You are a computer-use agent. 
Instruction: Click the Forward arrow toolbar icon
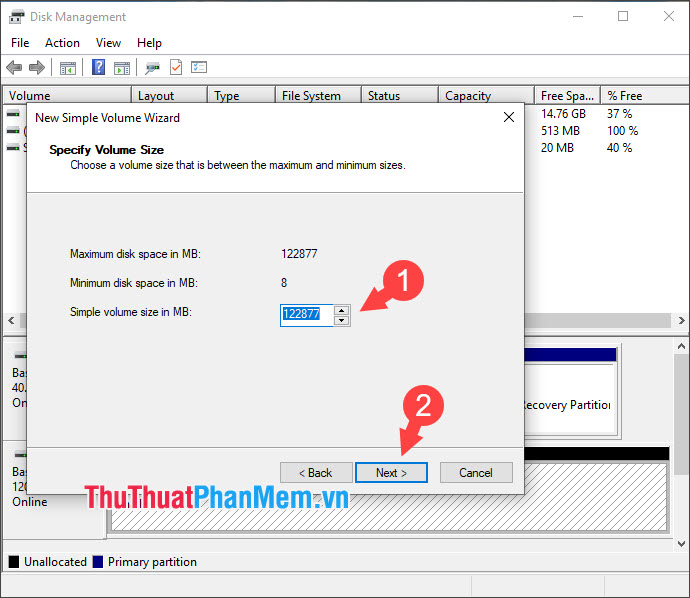pos(37,67)
